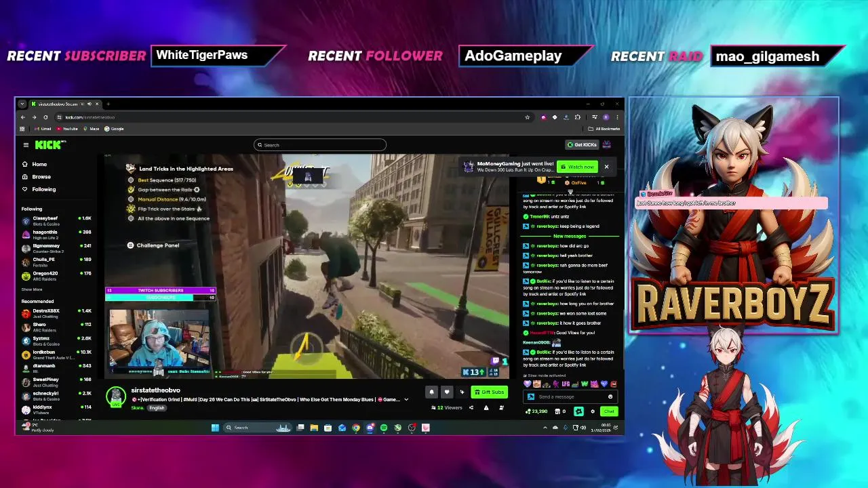Click the report stream warning icon

[x=486, y=407]
